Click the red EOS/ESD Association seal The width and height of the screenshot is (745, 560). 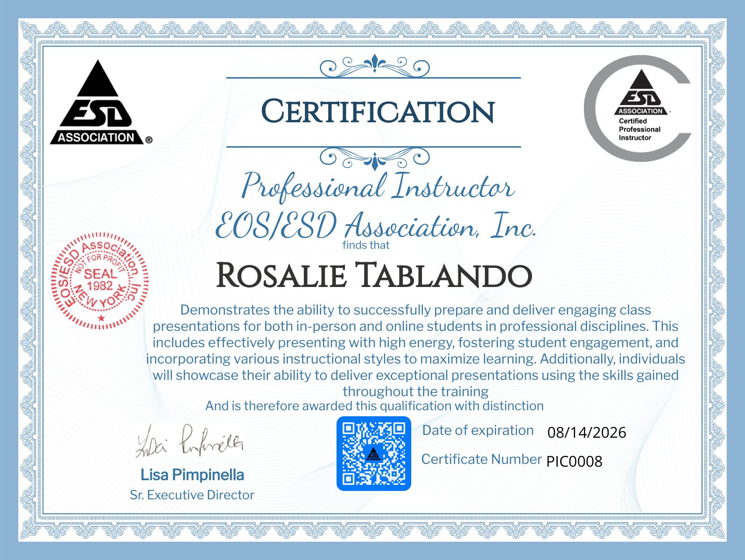100,280
